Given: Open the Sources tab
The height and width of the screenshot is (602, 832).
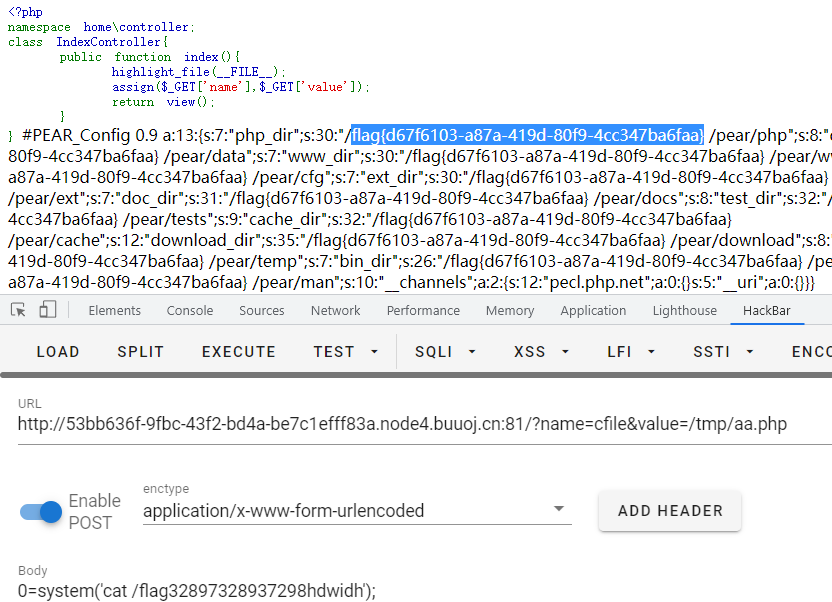Looking at the screenshot, I should [x=262, y=310].
